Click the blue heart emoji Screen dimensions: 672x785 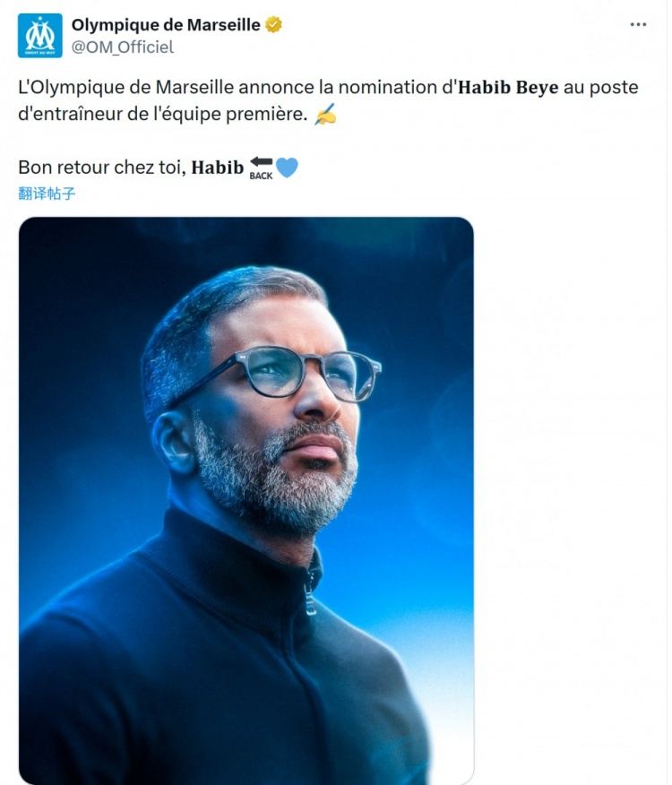(287, 168)
